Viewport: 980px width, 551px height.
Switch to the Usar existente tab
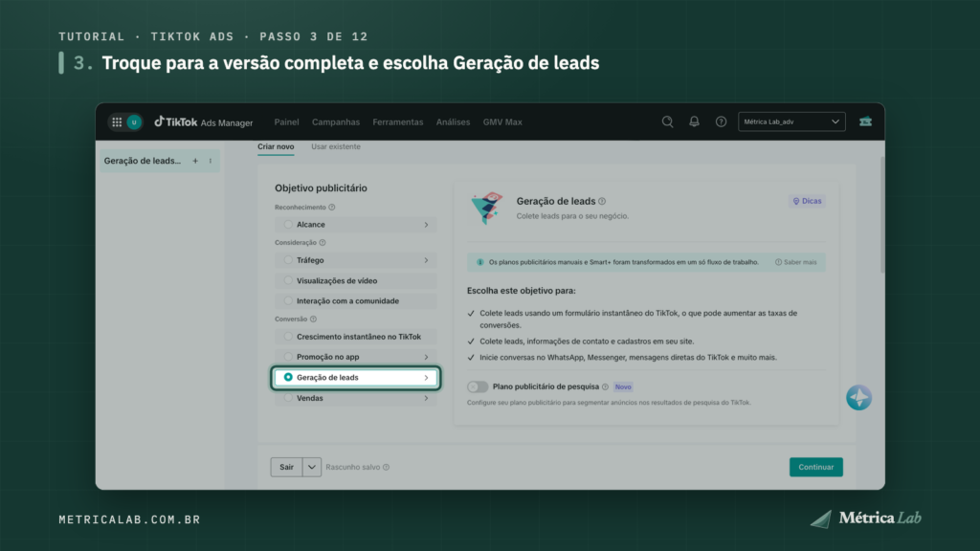[x=336, y=146]
